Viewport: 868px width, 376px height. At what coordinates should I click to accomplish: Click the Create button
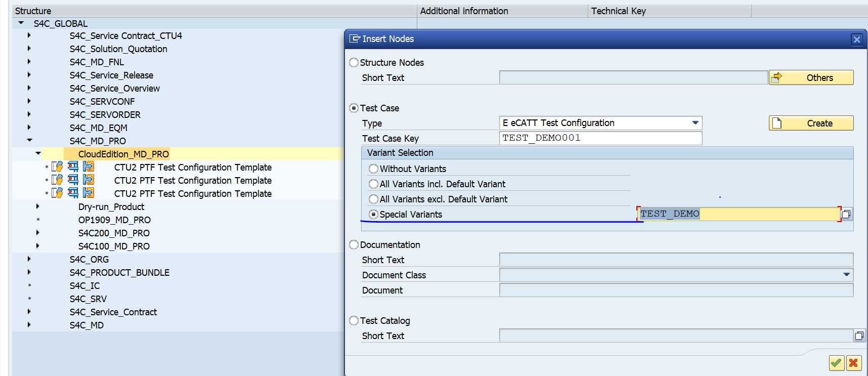pyautogui.click(x=811, y=123)
